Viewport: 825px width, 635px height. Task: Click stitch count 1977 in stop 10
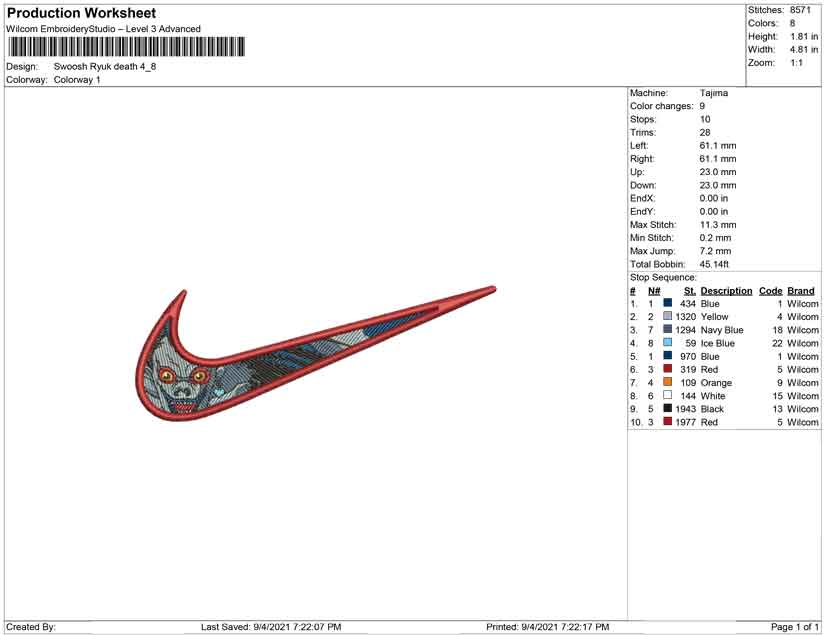point(686,422)
